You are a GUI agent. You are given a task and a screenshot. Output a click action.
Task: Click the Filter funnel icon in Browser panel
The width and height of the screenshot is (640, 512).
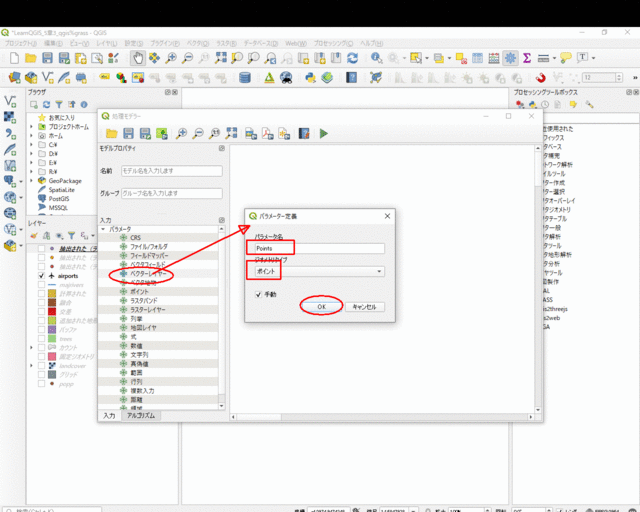59,105
